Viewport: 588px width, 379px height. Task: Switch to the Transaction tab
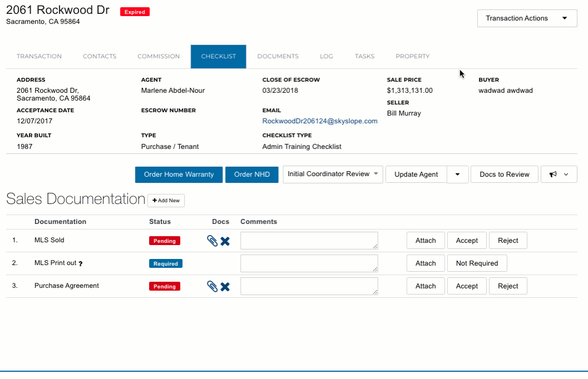(x=39, y=56)
